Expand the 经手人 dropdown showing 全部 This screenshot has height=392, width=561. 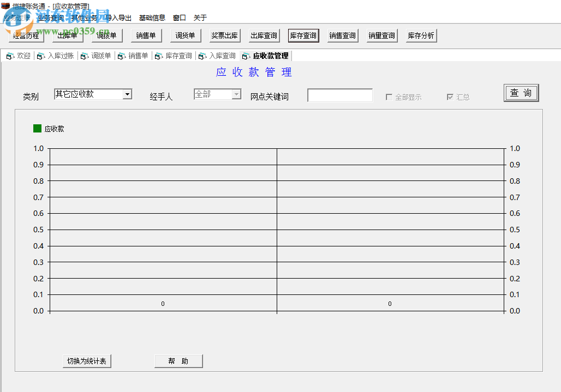click(x=236, y=94)
